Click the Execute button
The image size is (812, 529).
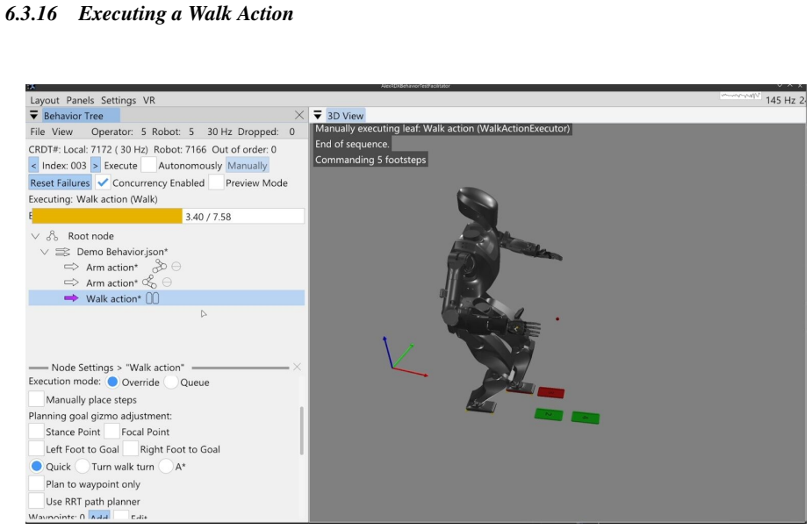(x=120, y=166)
